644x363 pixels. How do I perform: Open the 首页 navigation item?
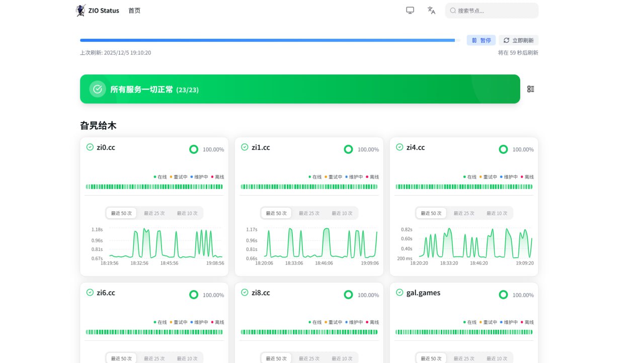tap(134, 11)
